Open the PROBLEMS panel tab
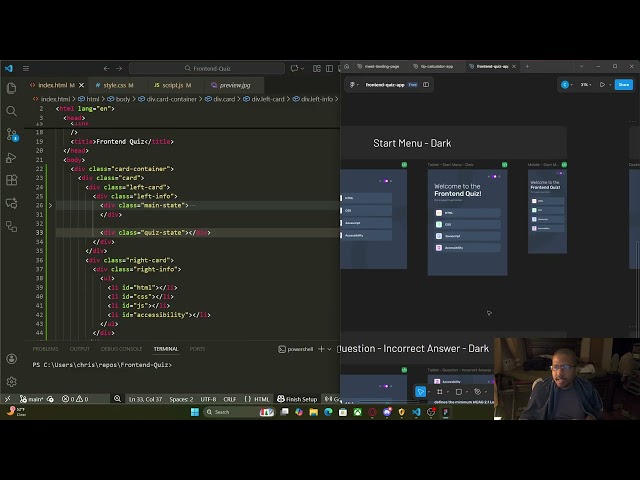This screenshot has height=480, width=640. [x=45, y=349]
